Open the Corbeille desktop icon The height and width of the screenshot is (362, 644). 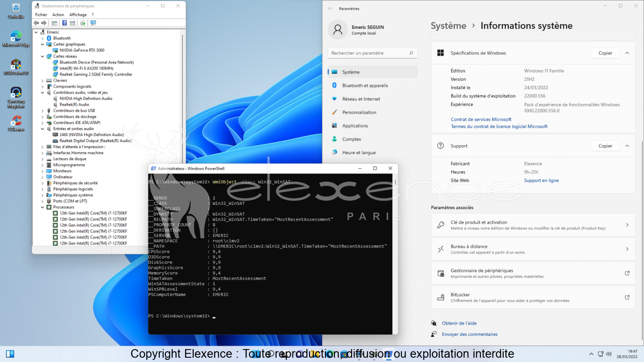[x=16, y=11]
